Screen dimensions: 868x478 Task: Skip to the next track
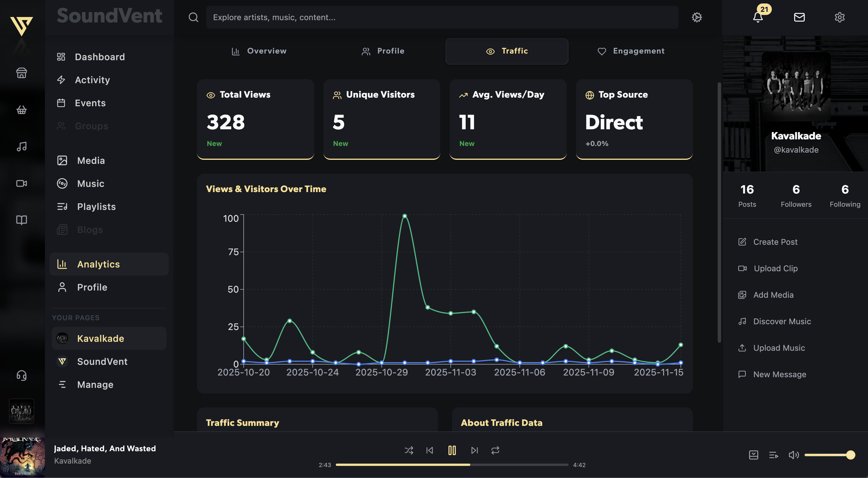tap(474, 450)
